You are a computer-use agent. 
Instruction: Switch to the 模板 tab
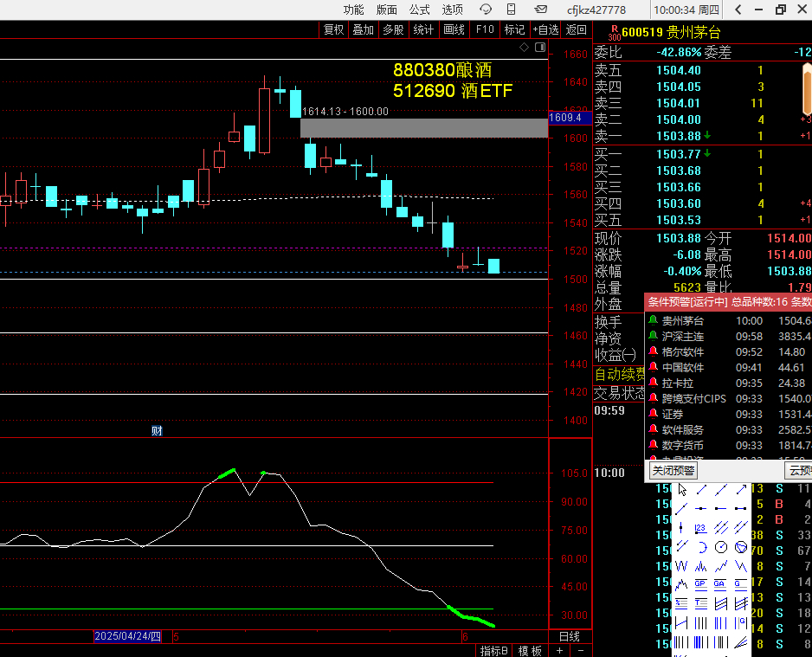[x=530, y=651]
